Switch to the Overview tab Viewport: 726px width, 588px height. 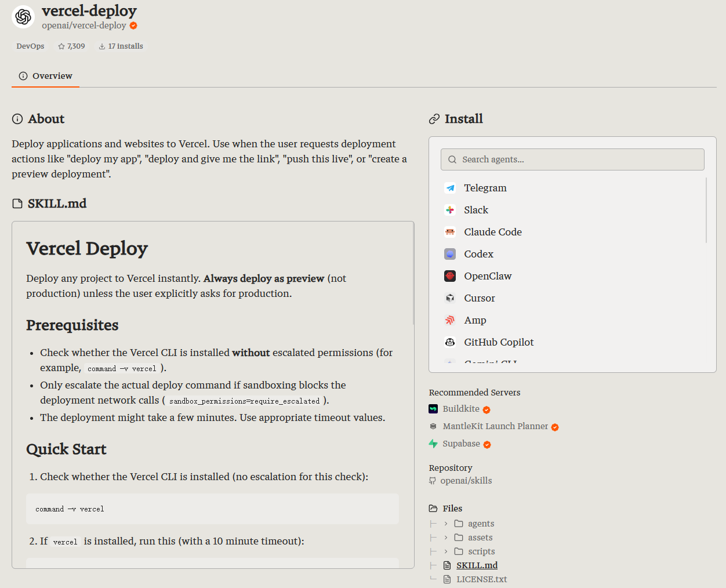tap(45, 76)
